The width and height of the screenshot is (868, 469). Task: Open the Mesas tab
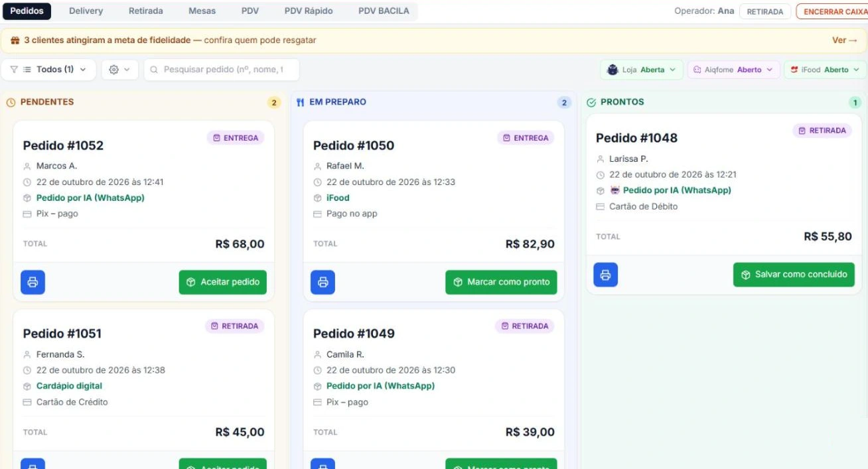click(x=202, y=11)
